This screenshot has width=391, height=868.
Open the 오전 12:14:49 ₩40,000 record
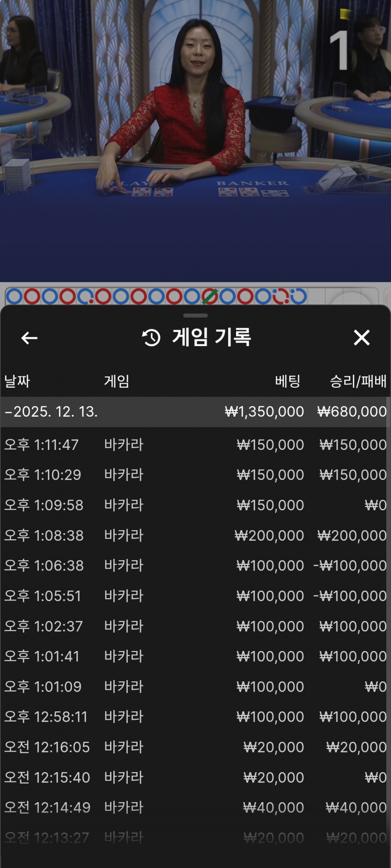point(195,807)
